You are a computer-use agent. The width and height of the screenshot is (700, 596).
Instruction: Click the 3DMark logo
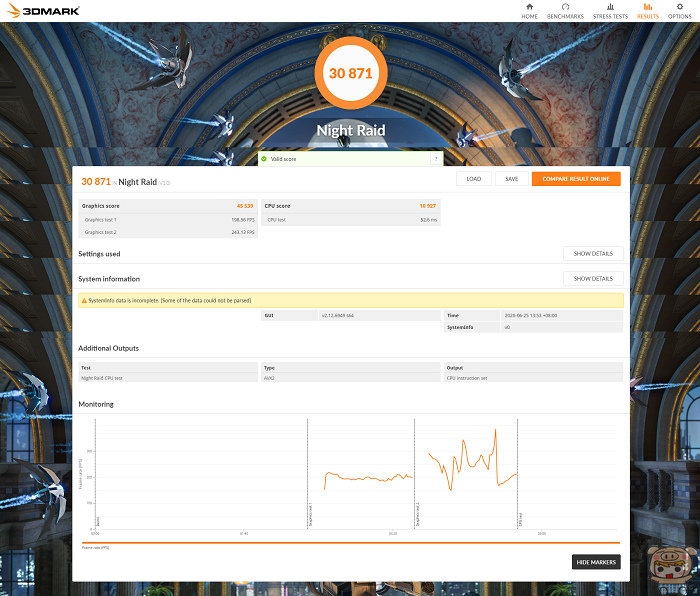pyautogui.click(x=43, y=10)
